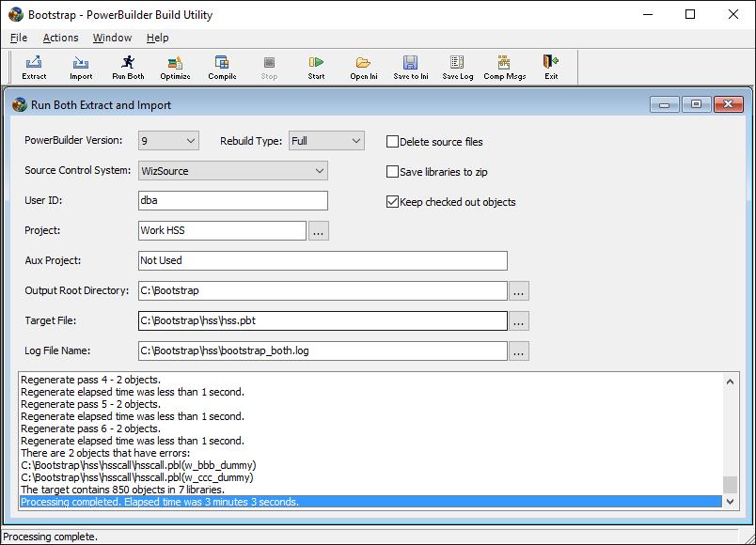Click the Start toolbar icon
Image resolution: width=756 pixels, height=545 pixels.
(316, 68)
